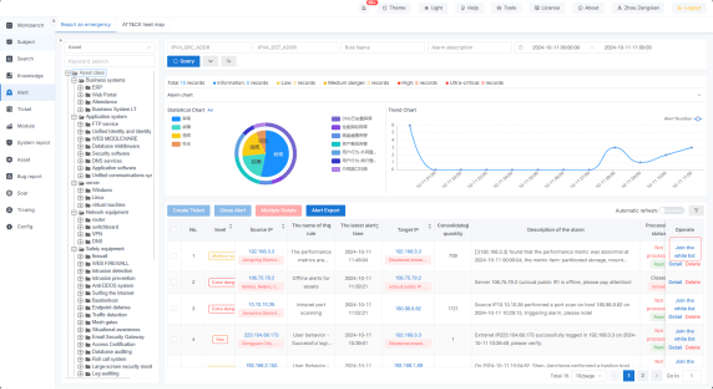Click the Query button
Image resolution: width=713 pixels, height=389 pixels.
[x=184, y=61]
